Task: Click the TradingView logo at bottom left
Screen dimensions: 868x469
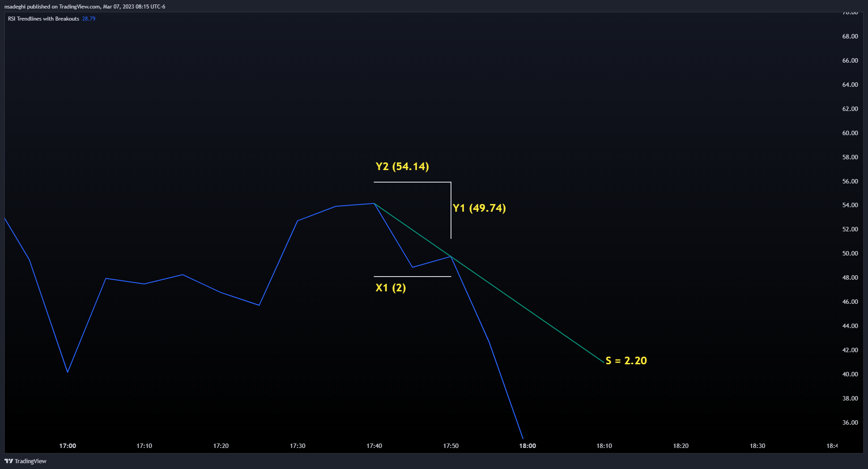Action: pyautogui.click(x=26, y=461)
